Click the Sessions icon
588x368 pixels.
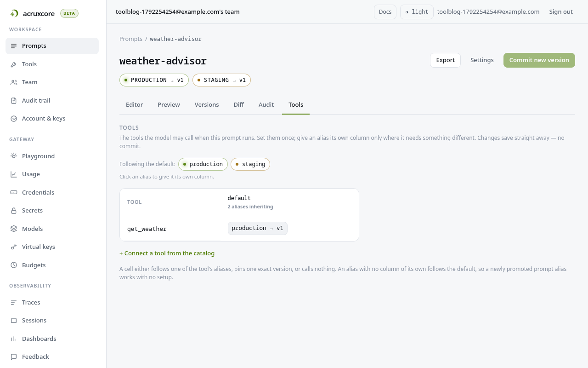(x=14, y=321)
